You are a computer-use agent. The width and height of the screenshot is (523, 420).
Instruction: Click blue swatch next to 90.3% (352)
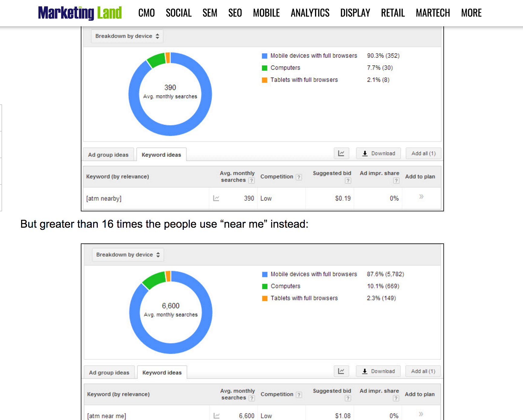[x=265, y=56]
